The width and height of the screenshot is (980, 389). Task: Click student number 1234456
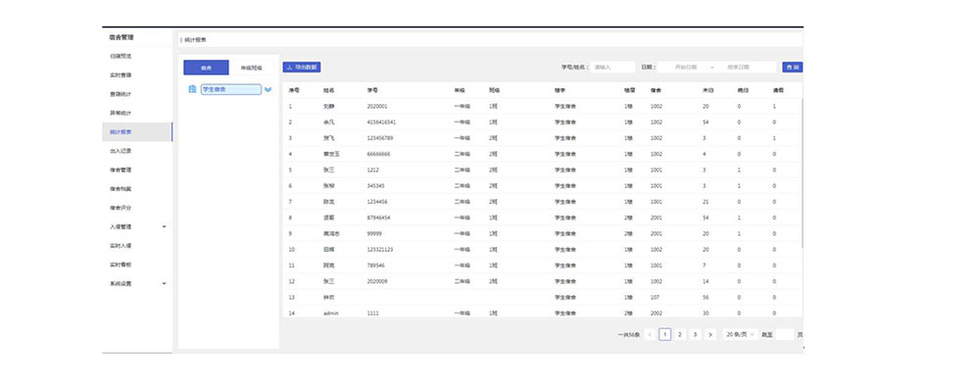pyautogui.click(x=377, y=202)
